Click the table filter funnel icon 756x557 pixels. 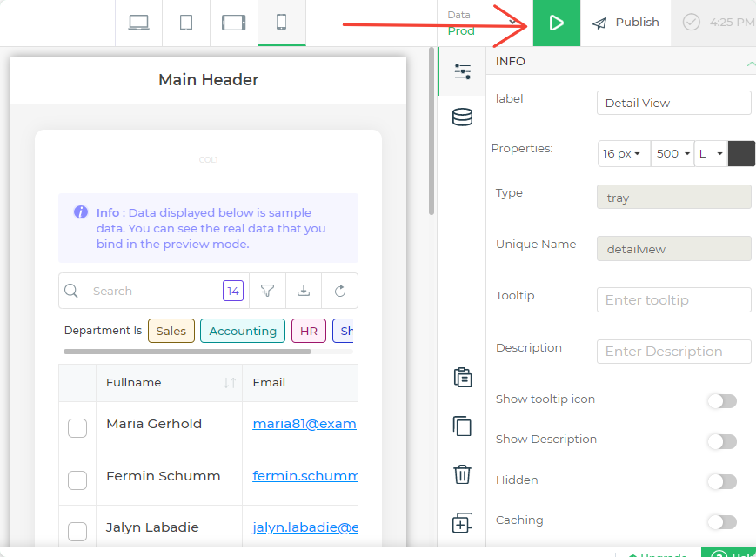[x=268, y=291]
